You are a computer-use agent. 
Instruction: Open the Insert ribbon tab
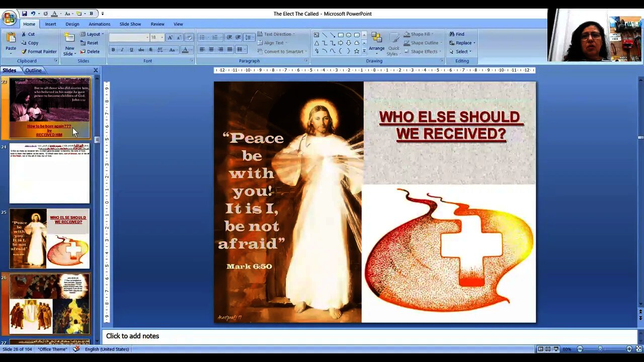pos(50,24)
